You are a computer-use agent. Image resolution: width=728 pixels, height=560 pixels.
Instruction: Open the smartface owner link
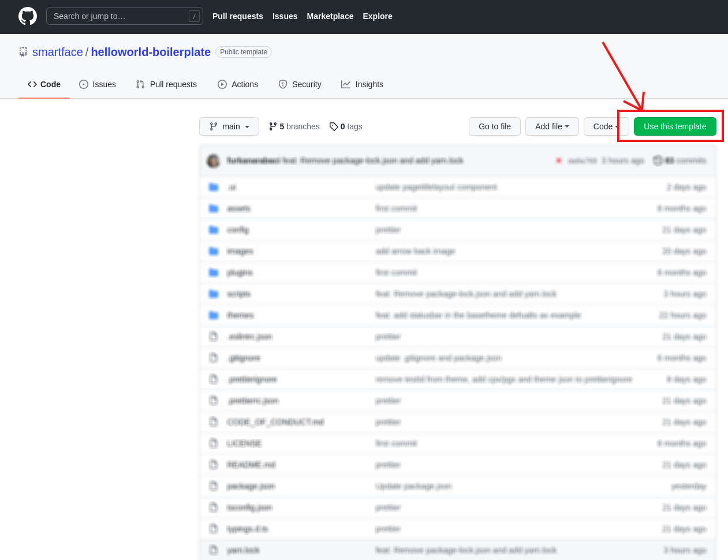58,52
